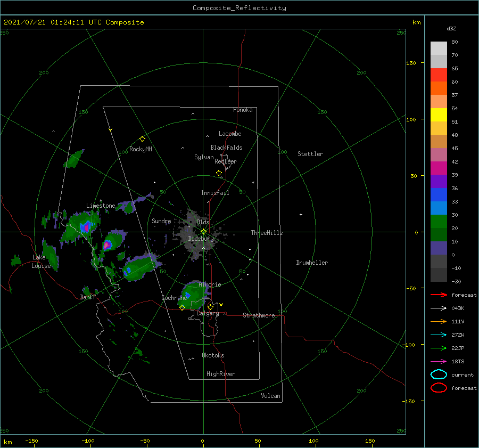Select the 80 dBZ color swatch

[439, 48]
